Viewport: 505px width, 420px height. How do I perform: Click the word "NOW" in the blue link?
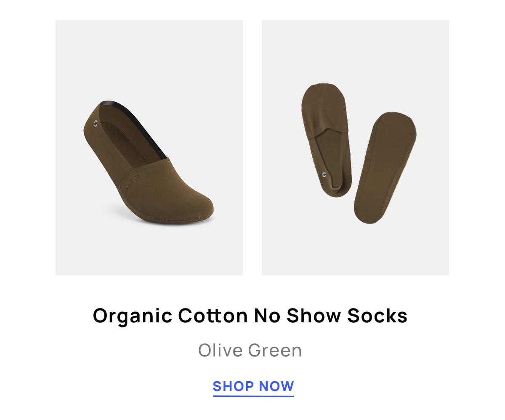click(276, 386)
